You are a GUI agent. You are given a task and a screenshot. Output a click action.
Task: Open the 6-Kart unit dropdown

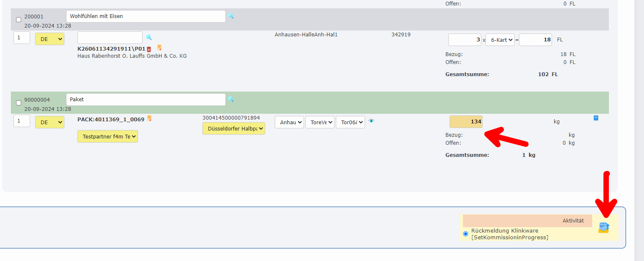coord(500,40)
